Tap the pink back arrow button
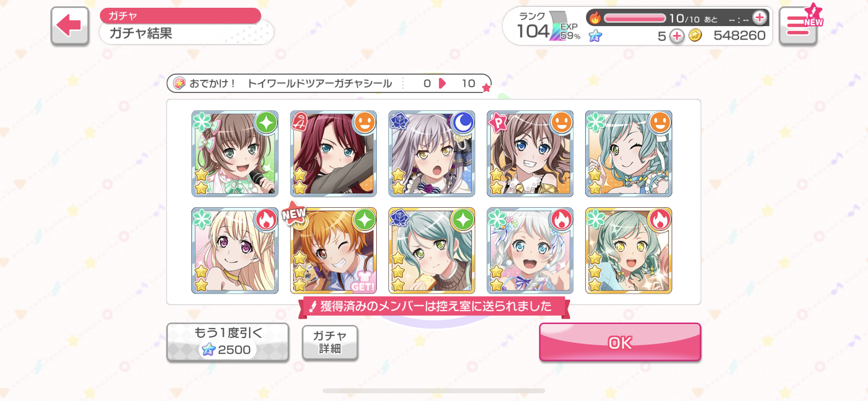The width and height of the screenshot is (868, 401). coord(70,26)
